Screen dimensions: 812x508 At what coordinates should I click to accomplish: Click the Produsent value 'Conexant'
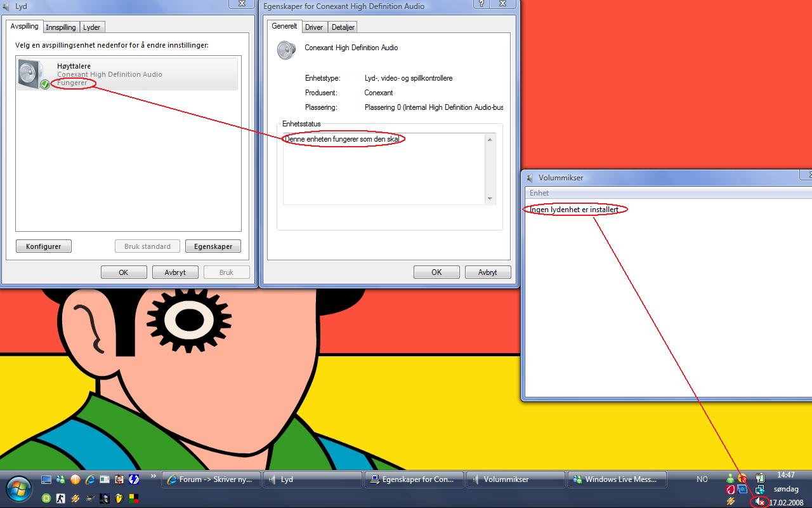pos(379,93)
